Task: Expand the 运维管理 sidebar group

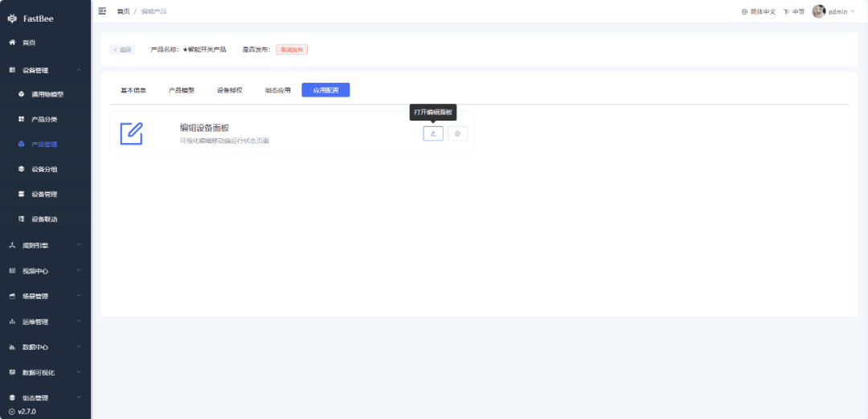Action: tap(45, 322)
